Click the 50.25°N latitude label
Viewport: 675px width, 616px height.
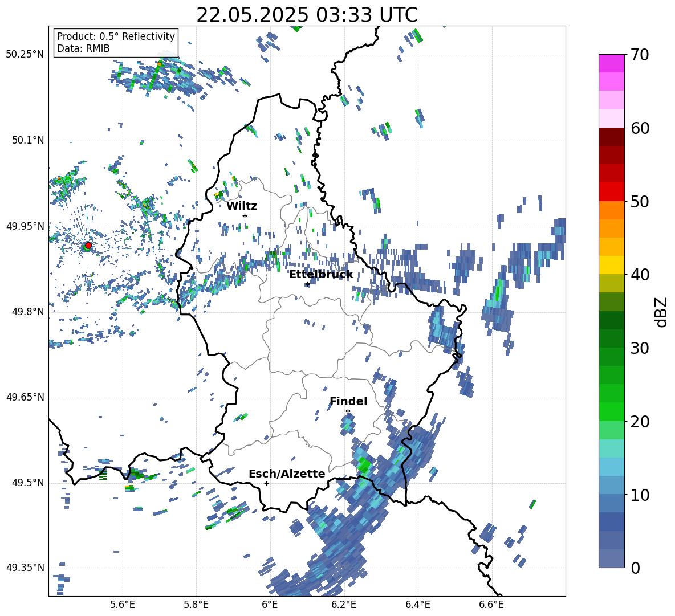click(x=25, y=55)
